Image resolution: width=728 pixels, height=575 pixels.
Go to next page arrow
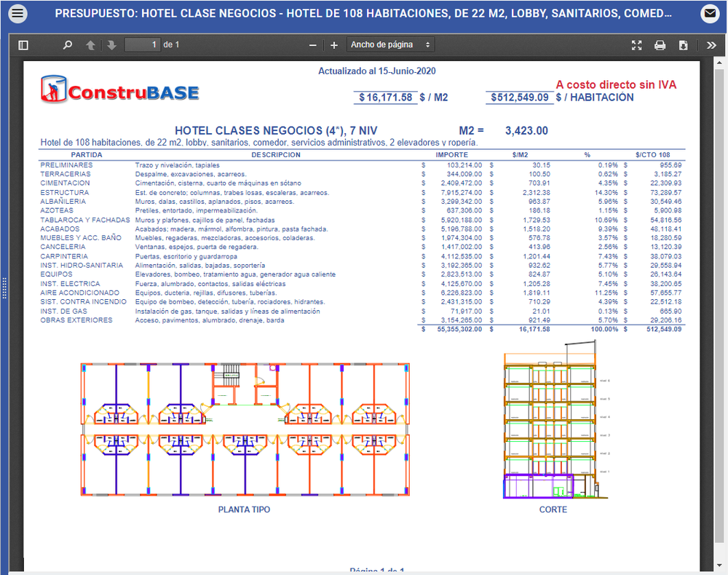(x=111, y=45)
